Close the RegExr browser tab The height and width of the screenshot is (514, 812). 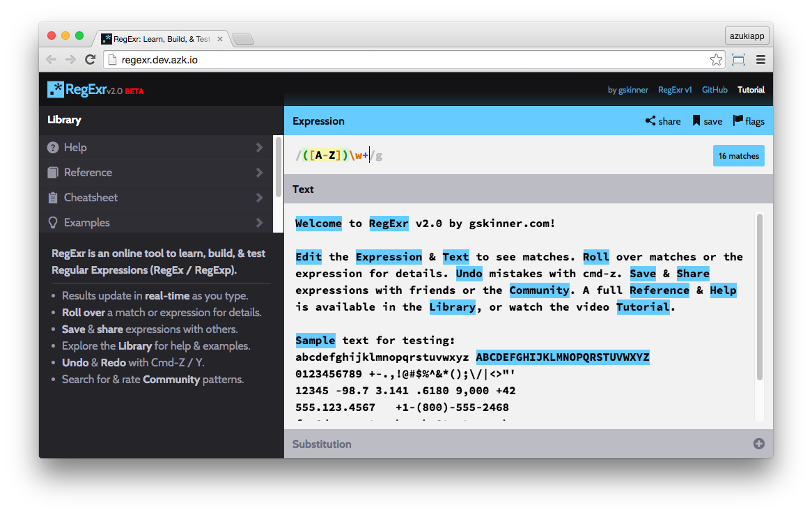pyautogui.click(x=220, y=39)
